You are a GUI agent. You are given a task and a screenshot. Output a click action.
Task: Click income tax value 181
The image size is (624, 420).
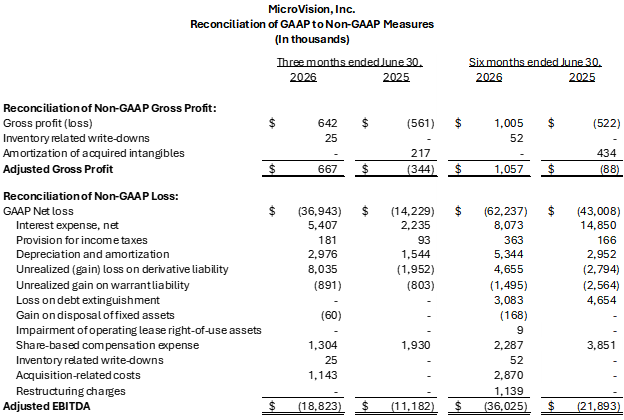tap(327, 240)
